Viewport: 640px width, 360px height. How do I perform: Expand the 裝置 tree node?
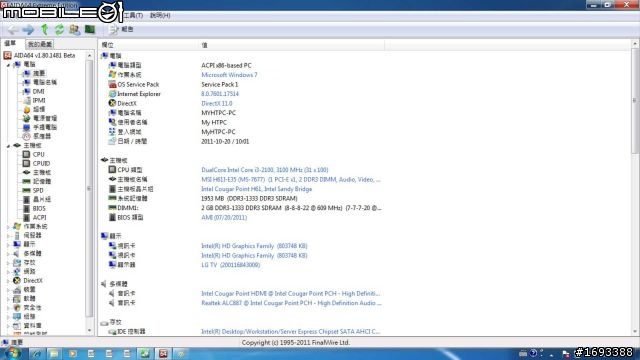click(8, 290)
